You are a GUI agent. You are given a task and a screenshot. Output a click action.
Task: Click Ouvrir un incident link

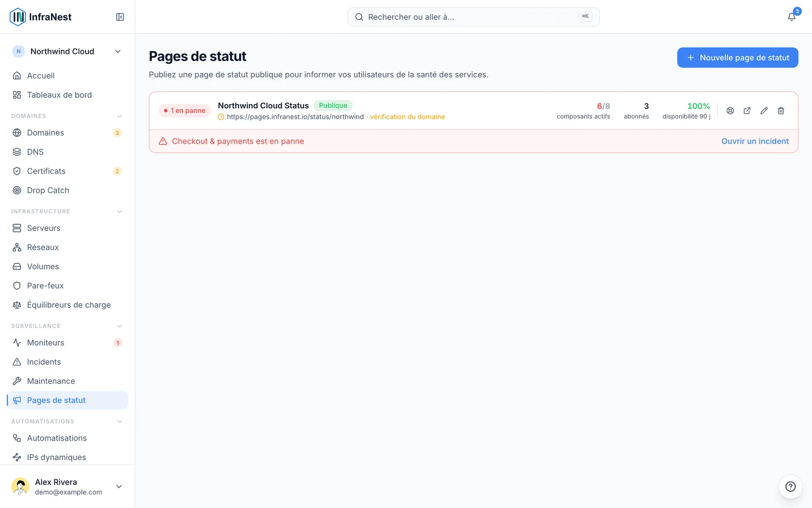[x=755, y=141]
